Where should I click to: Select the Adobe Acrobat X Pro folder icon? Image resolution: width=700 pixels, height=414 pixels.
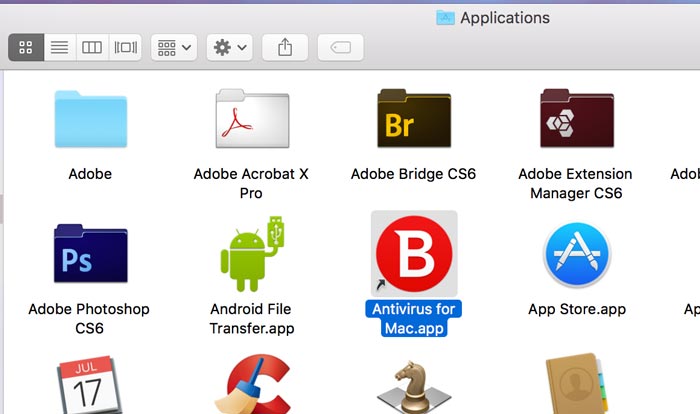252,119
